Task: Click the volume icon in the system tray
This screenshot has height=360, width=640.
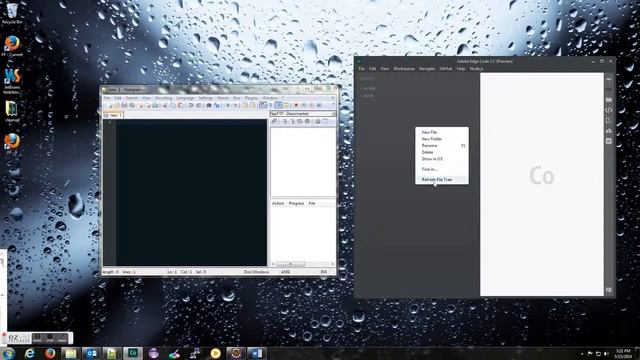Action: pos(606,353)
